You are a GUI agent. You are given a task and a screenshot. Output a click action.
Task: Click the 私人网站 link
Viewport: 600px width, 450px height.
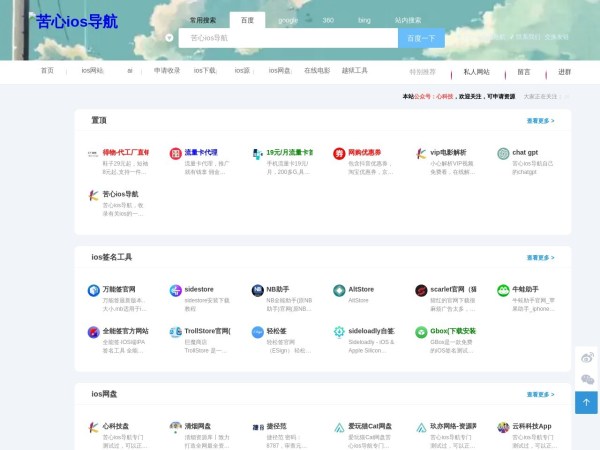(476, 72)
